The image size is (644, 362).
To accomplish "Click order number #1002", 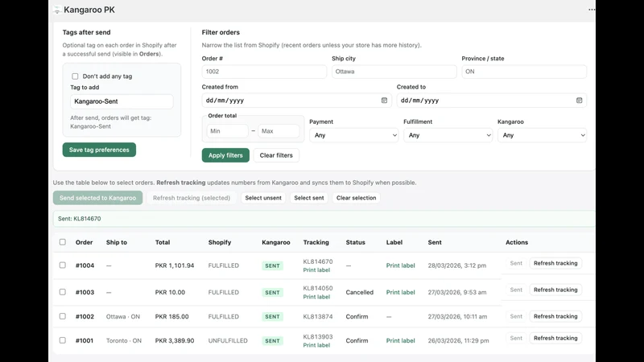I will pyautogui.click(x=85, y=316).
